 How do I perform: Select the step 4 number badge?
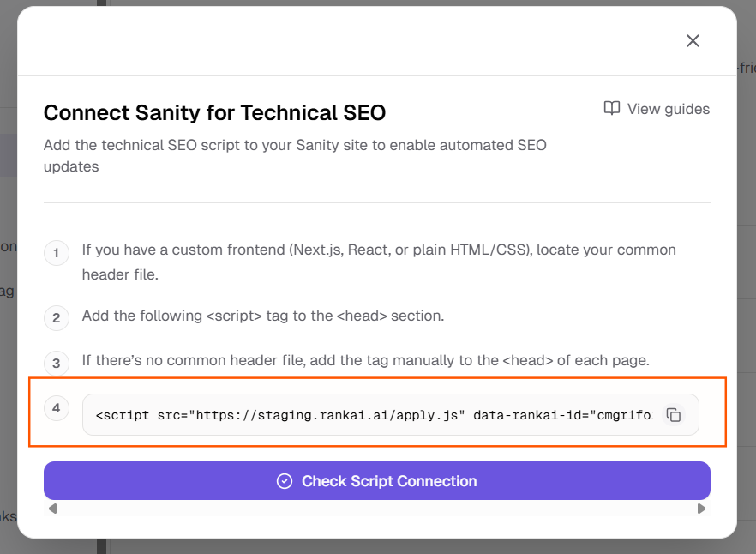coord(57,408)
